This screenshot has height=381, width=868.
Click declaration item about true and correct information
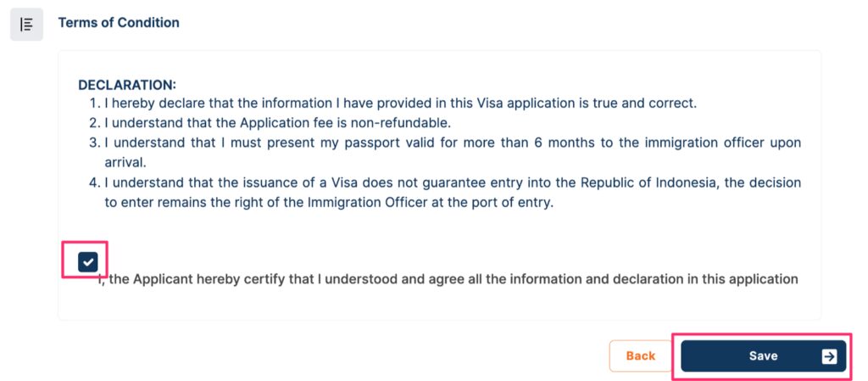coord(400,103)
